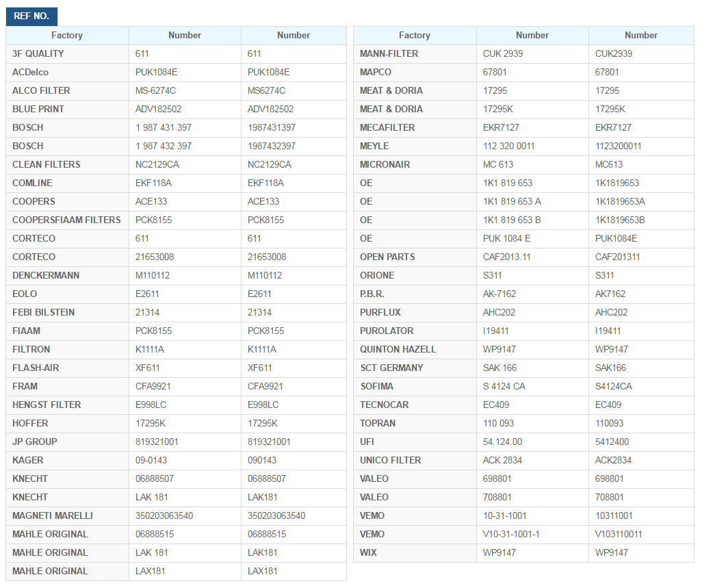Select COOPERS factory cell
702x588 pixels.
click(x=68, y=201)
